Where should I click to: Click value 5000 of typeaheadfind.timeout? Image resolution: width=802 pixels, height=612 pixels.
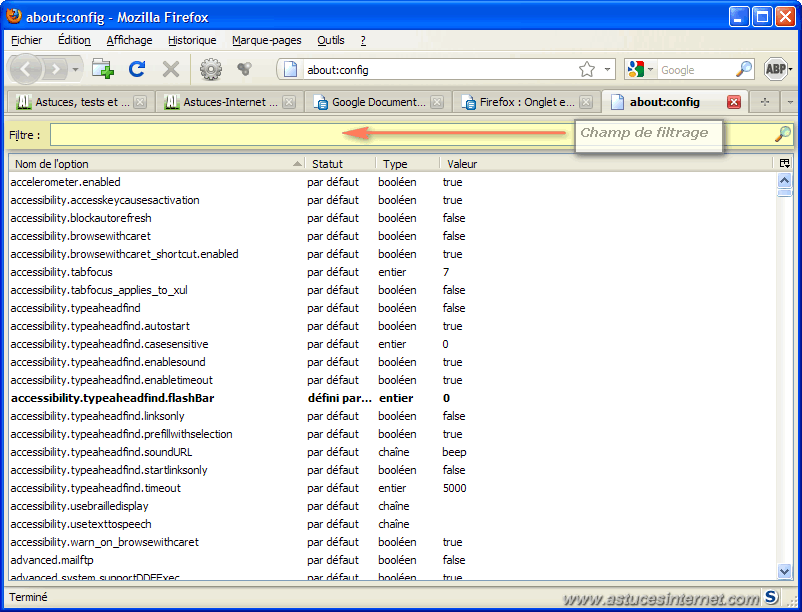click(455, 488)
